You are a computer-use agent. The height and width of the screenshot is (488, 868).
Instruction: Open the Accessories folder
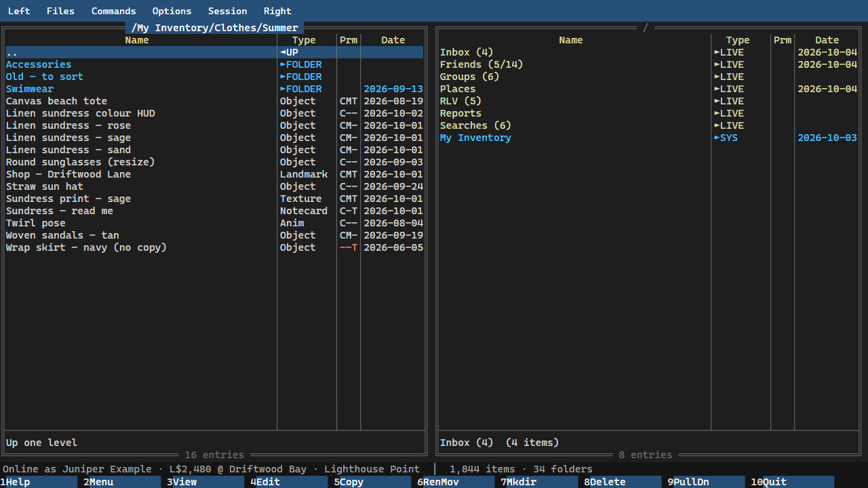pyautogui.click(x=214, y=64)
